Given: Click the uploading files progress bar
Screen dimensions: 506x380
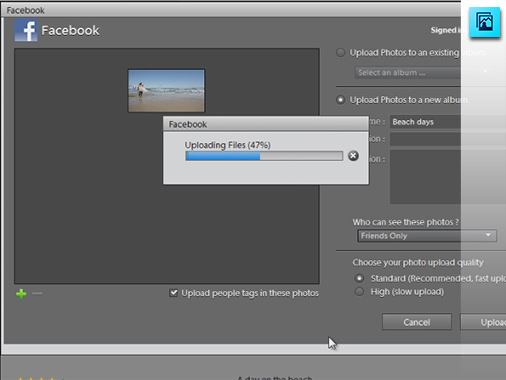Looking at the screenshot, I should (264, 156).
